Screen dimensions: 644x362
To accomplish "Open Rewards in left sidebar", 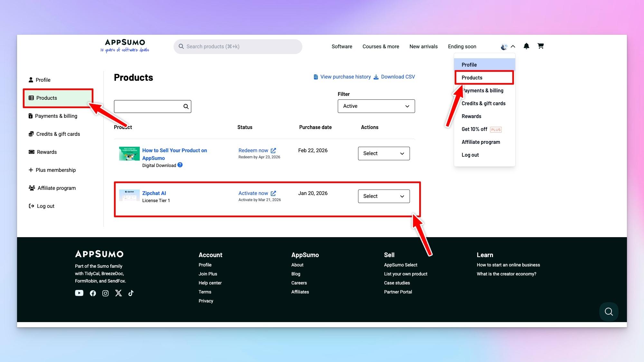I will click(x=43, y=152).
